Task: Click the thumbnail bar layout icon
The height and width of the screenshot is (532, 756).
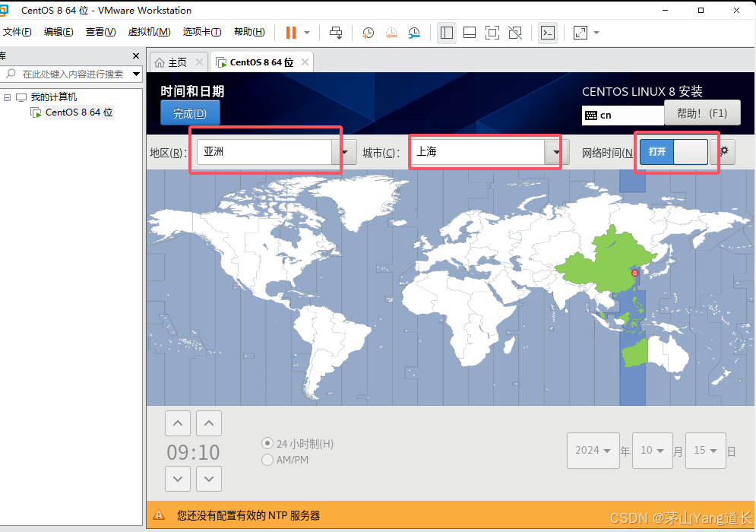Action: (469, 33)
